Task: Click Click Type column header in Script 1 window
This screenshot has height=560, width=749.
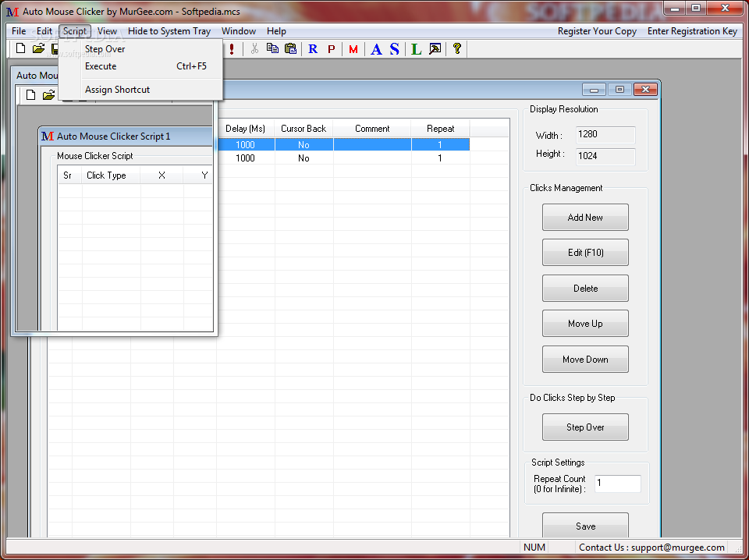Action: pos(112,175)
